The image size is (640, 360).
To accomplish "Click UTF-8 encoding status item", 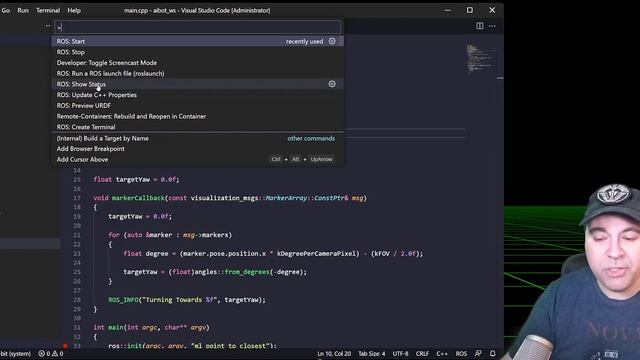I will 400,353.
